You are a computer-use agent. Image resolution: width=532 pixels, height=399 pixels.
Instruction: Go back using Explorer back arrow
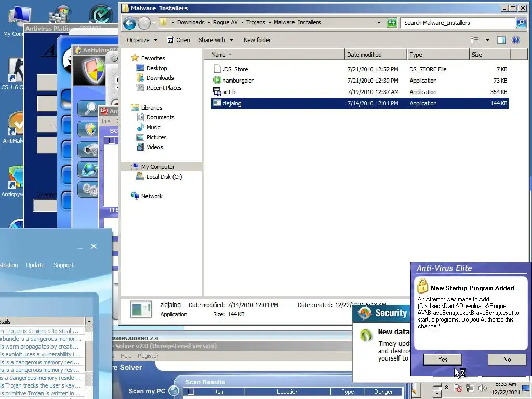129,23
